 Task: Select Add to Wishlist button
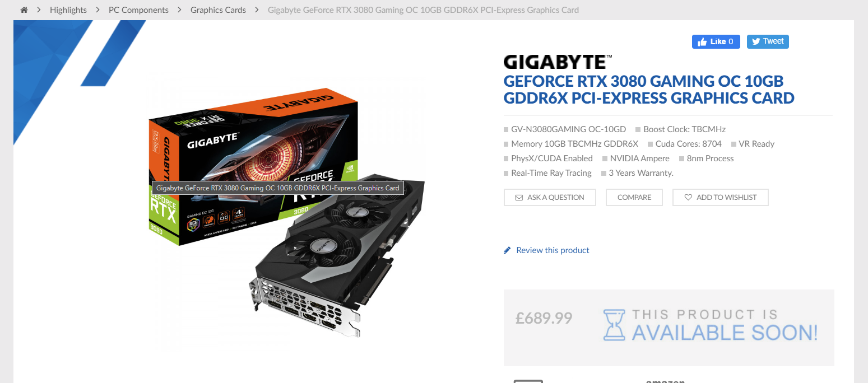coord(720,198)
